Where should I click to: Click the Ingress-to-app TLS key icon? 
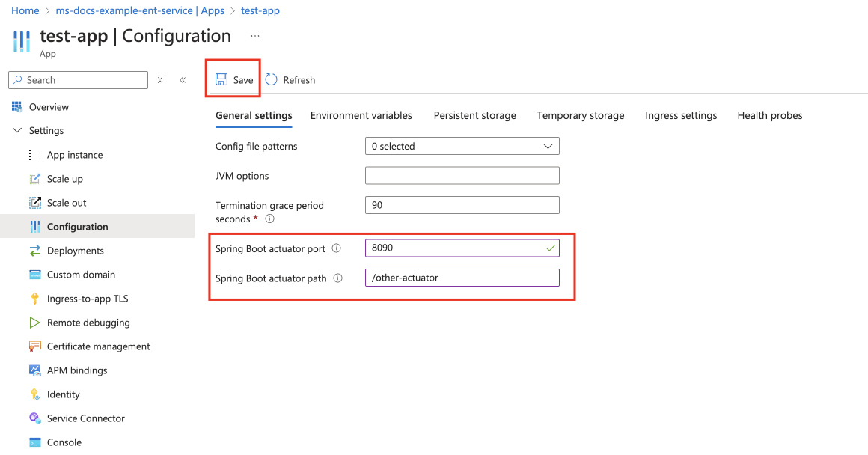(x=35, y=299)
